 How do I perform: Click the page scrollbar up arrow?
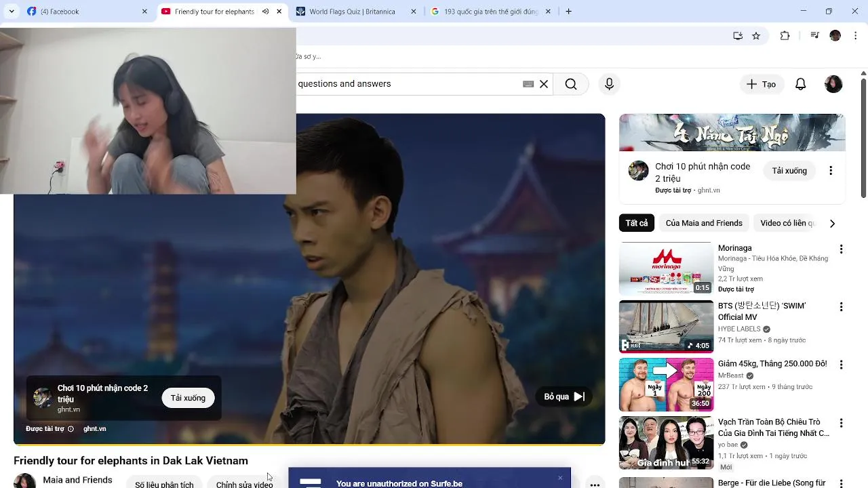click(863, 73)
